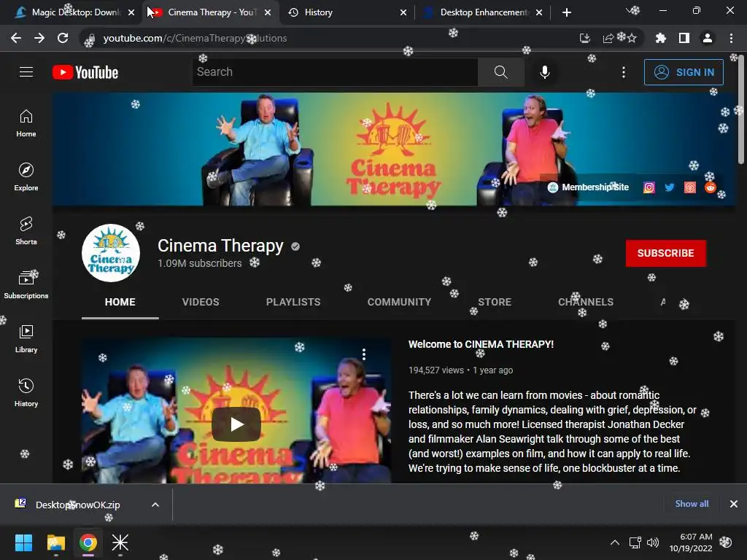This screenshot has width=747, height=560.
Task: Start voice search with microphone icon
Action: (x=544, y=72)
